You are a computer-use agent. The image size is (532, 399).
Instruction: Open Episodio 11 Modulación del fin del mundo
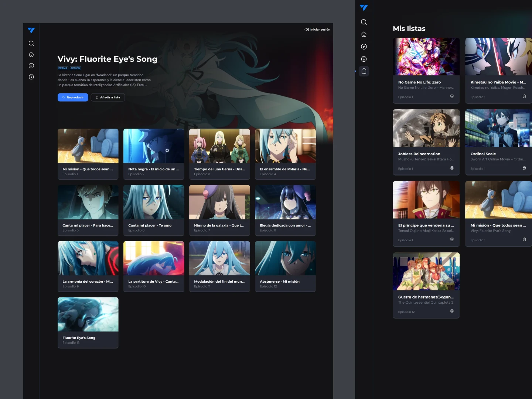219,258
